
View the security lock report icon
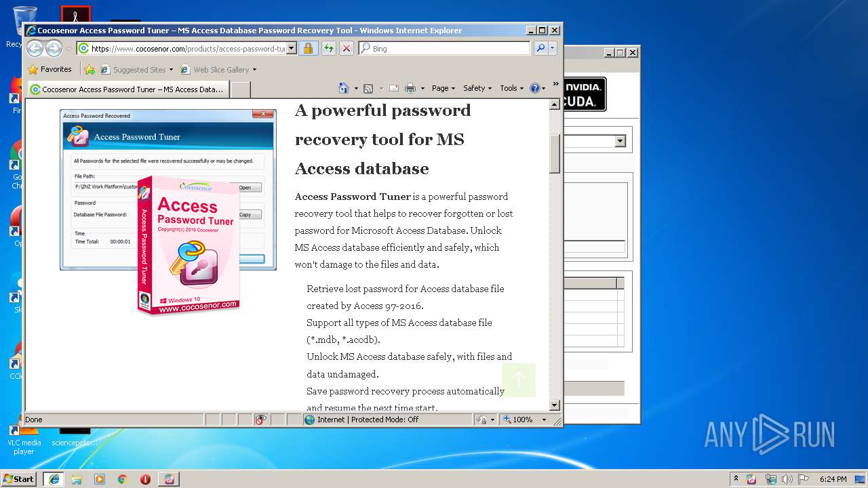pos(308,48)
